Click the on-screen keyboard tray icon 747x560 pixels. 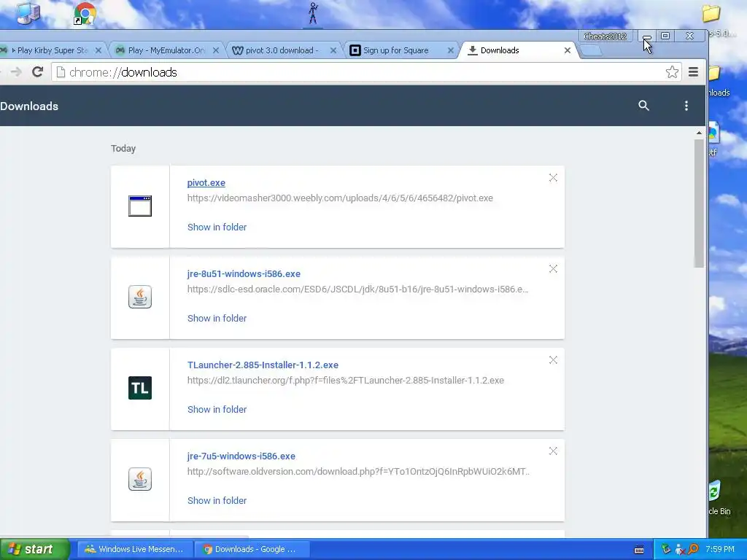click(639, 550)
